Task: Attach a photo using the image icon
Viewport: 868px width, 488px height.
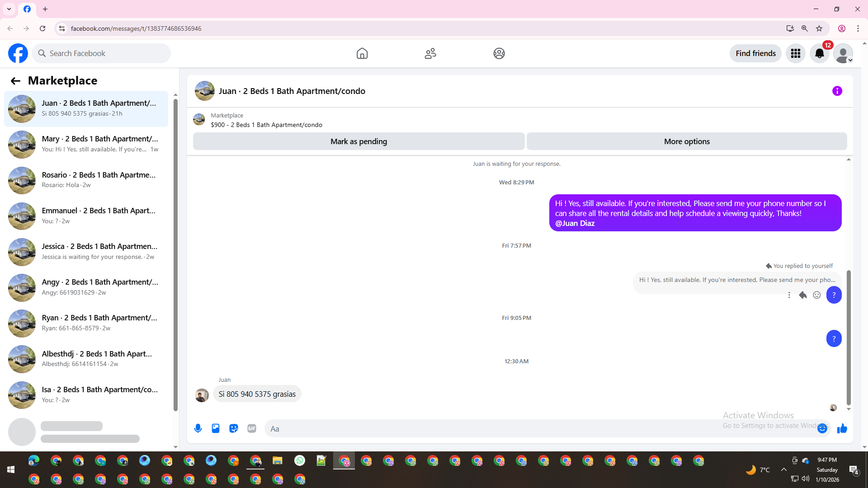Action: [x=216, y=428]
